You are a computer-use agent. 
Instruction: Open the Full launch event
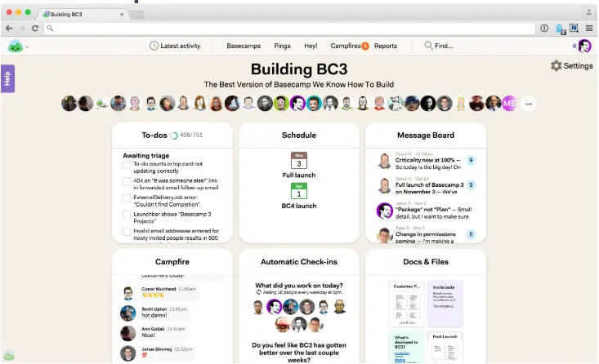299,175
